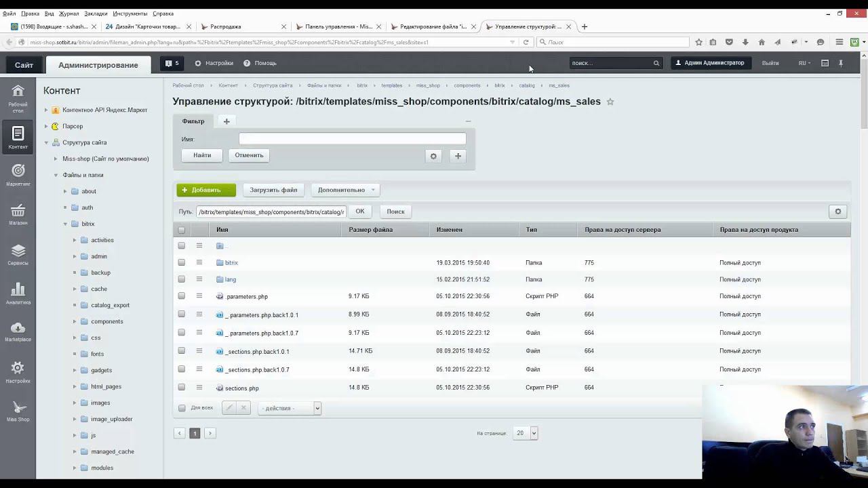868x488 pixels.
Task: Open the Маркетинг sidebar section
Action: (x=18, y=175)
